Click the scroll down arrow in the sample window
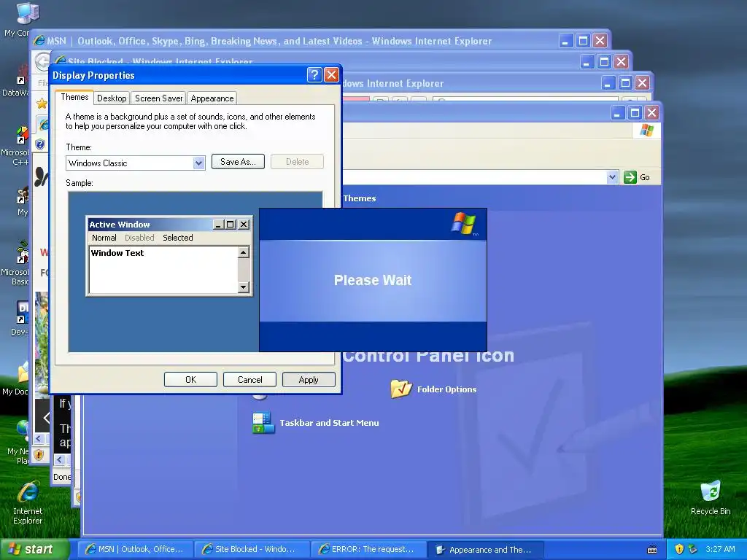 [x=244, y=287]
